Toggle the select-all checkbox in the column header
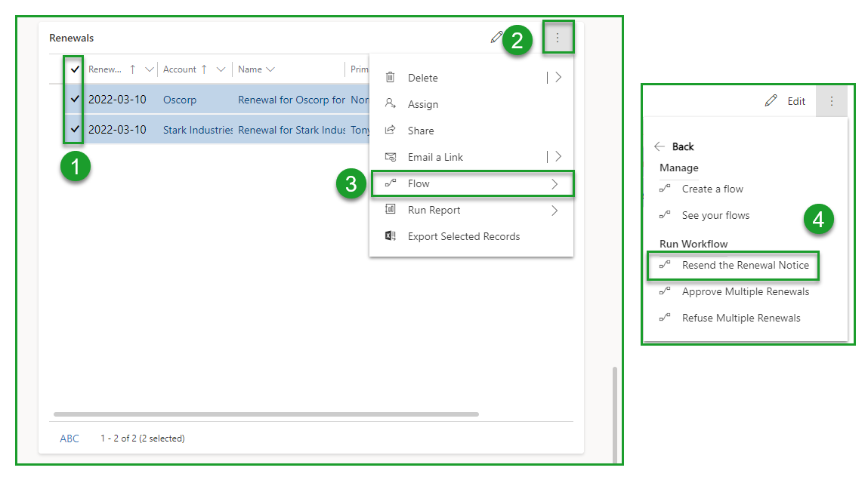This screenshot has height=480, width=868. click(73, 69)
